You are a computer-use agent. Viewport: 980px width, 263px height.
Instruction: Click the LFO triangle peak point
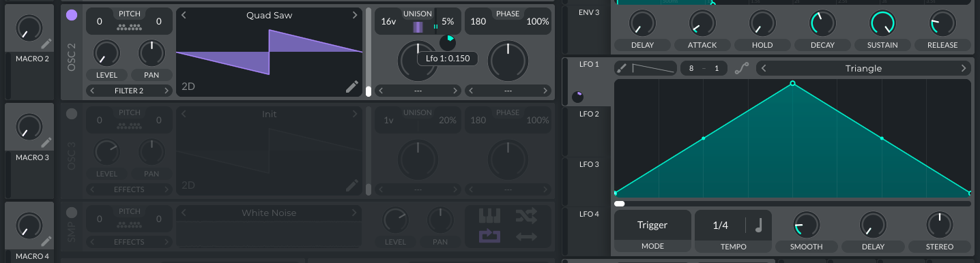[x=792, y=83]
